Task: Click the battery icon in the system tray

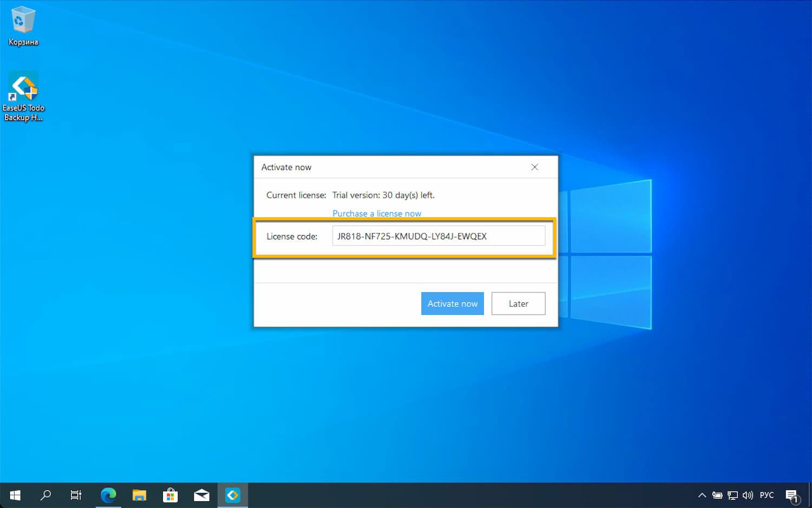Action: click(x=717, y=494)
